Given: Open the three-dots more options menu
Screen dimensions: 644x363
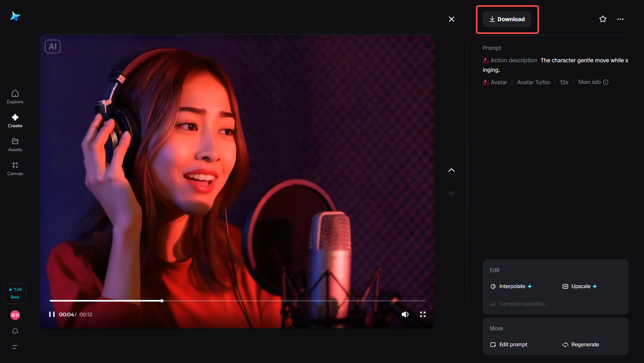Looking at the screenshot, I should point(620,19).
